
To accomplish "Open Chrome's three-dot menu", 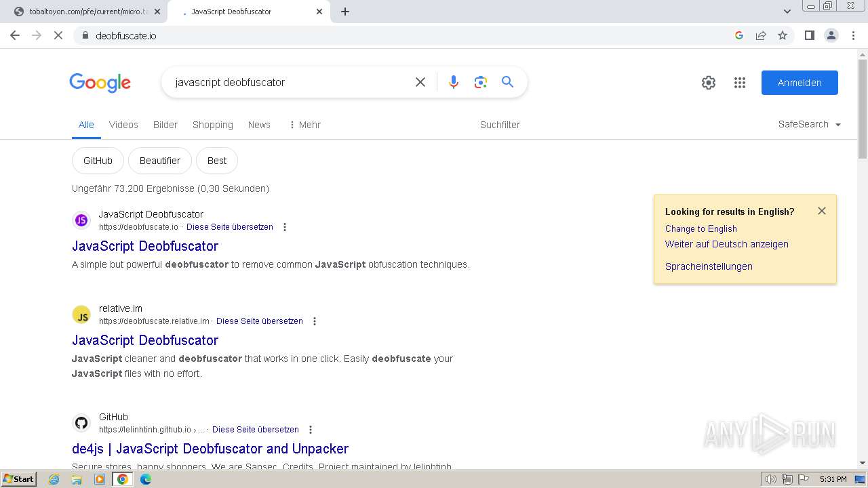I will pos(854,35).
